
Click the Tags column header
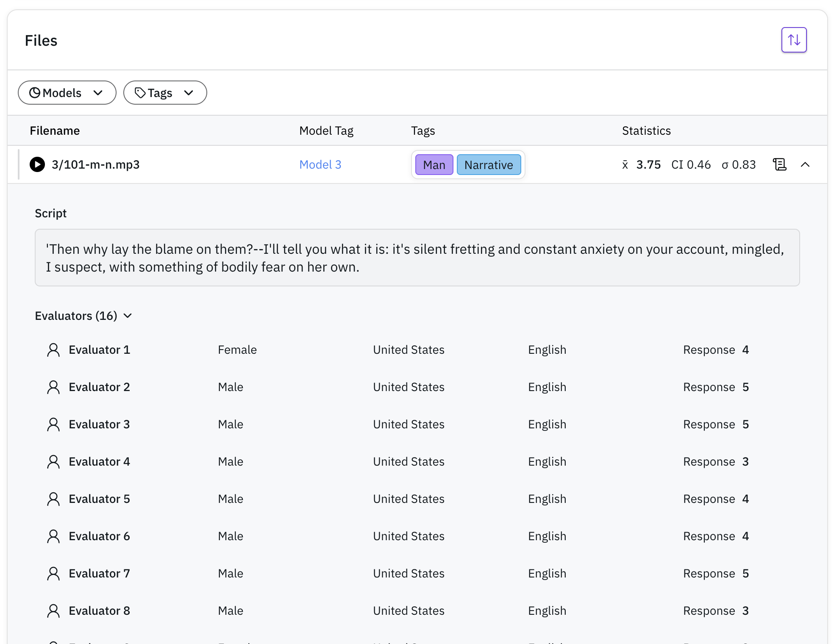(423, 130)
